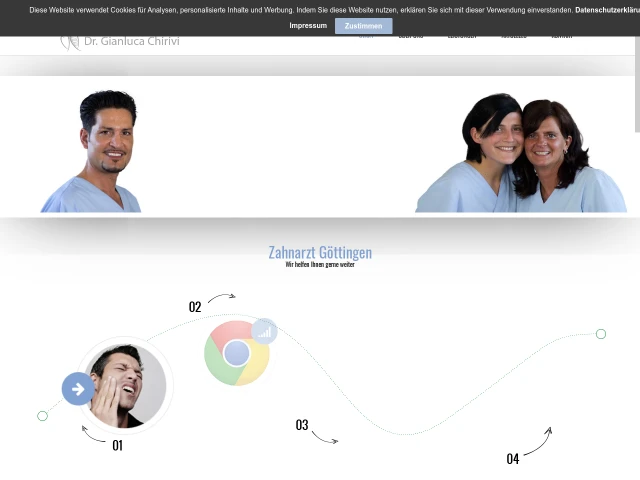Click the male dentist portrait photo
The image size is (640, 480).
(x=91, y=151)
